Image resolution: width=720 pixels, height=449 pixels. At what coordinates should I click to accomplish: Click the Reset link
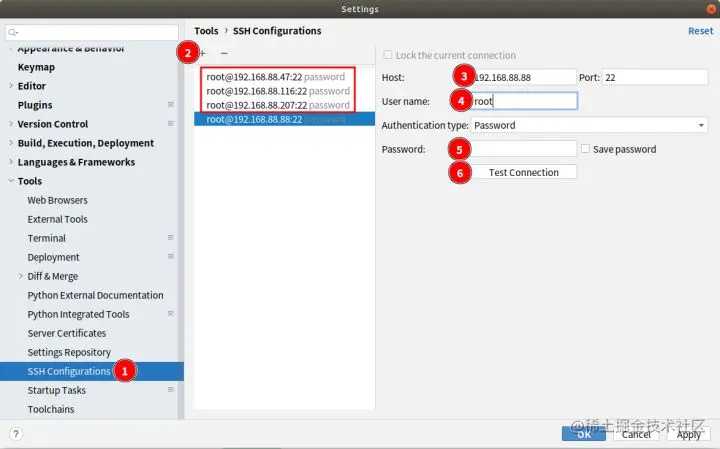click(700, 31)
